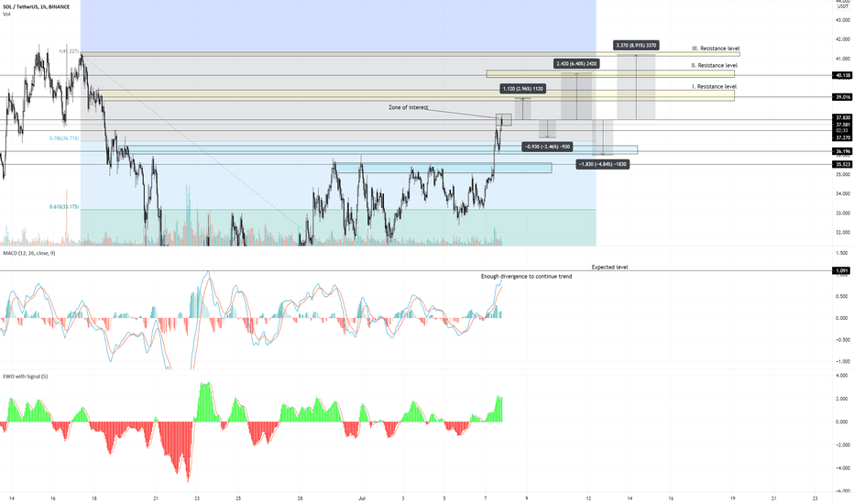Click the 36.196 price line tag
Screen dimensions: 854x504
pos(843,151)
